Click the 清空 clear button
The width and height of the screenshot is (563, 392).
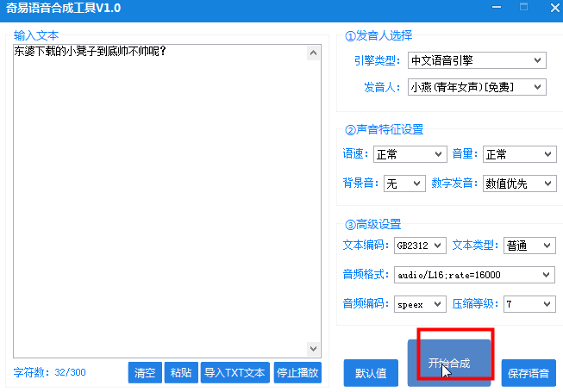pos(145,373)
